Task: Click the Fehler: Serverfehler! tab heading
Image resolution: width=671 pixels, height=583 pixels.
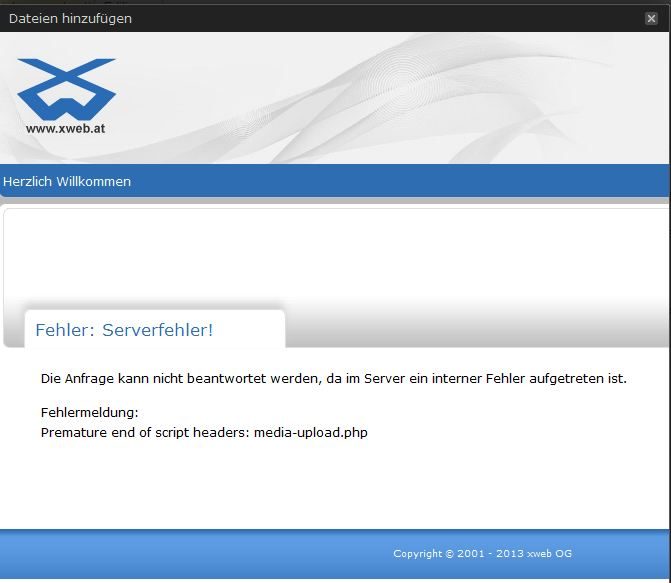Action: [124, 330]
